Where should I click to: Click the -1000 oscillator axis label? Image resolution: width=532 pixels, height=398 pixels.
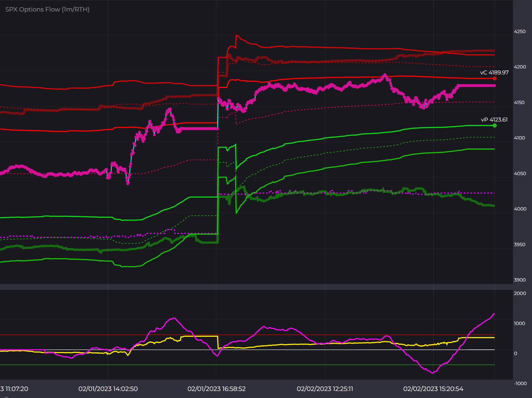[520, 383]
